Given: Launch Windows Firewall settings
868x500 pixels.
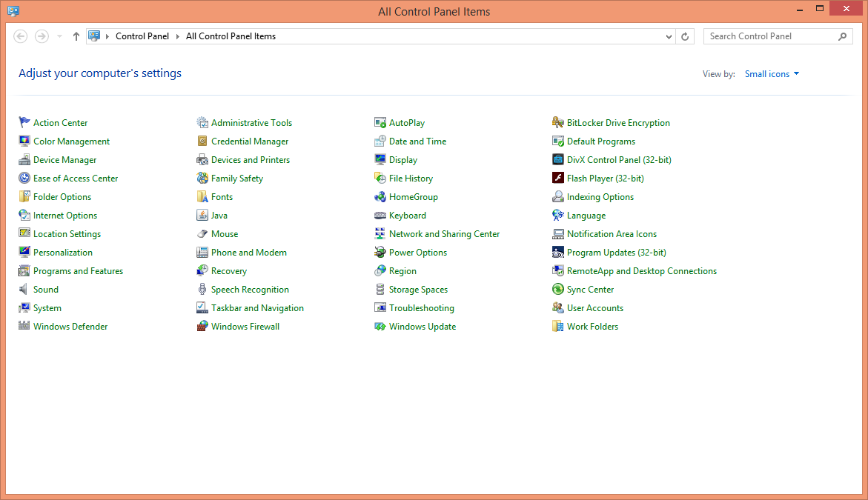Looking at the screenshot, I should (245, 326).
